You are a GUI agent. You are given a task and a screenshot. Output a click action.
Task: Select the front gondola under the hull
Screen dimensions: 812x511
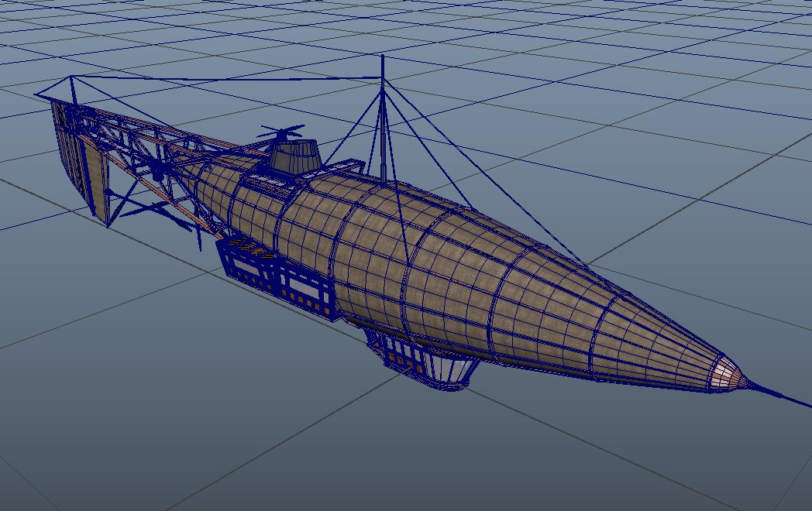click(x=422, y=360)
